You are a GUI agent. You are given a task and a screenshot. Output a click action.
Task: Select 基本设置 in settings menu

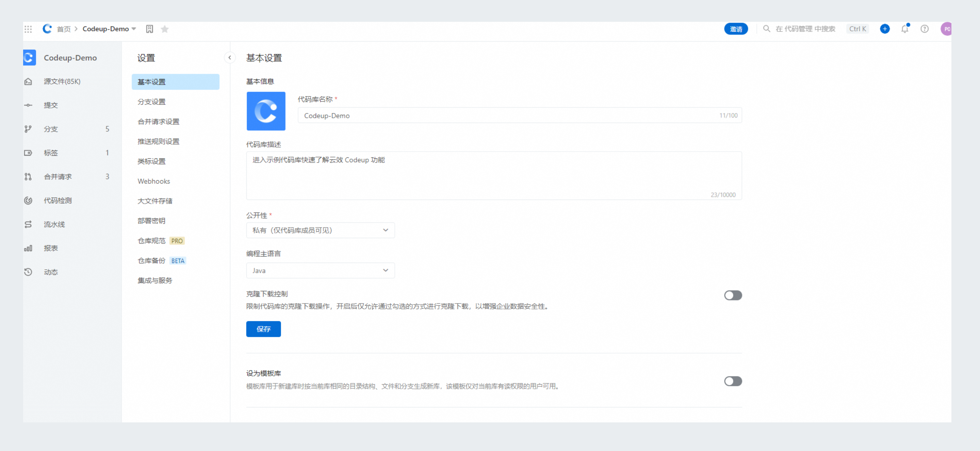click(175, 82)
